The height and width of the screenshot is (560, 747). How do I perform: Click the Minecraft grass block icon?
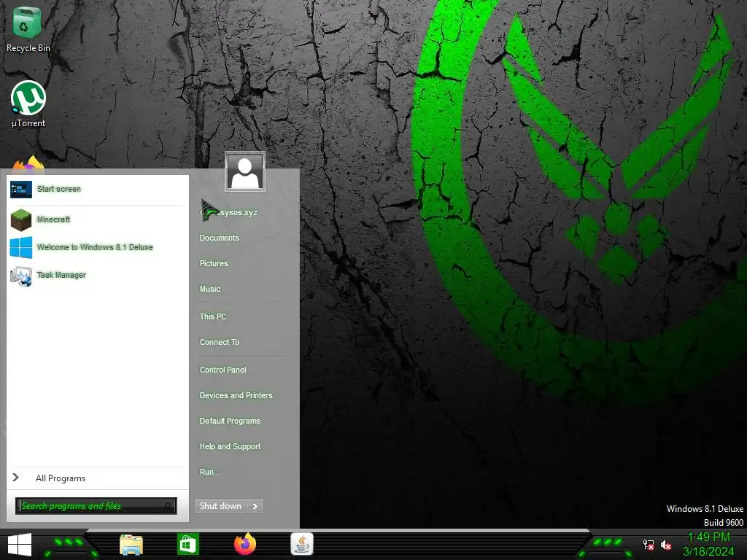point(21,220)
